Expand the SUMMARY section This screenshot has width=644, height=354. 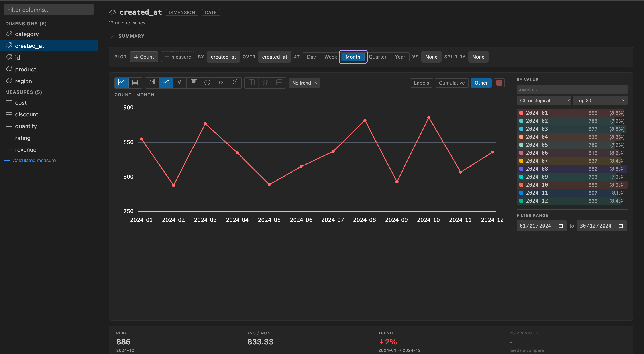pyautogui.click(x=127, y=36)
